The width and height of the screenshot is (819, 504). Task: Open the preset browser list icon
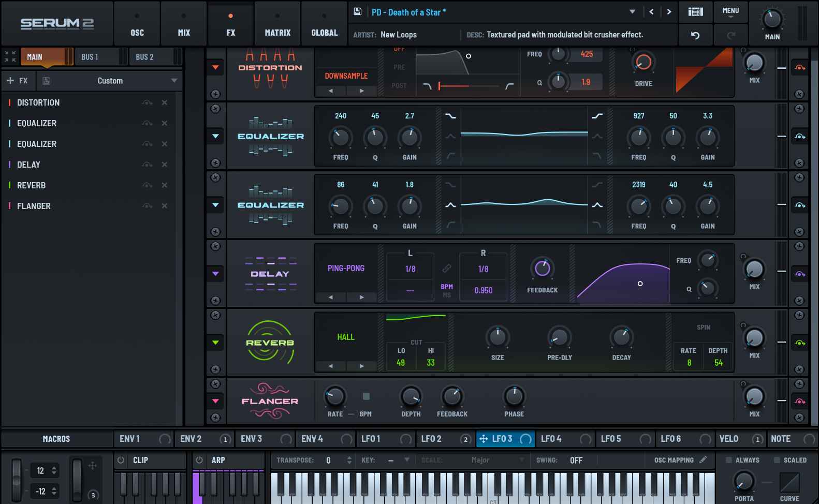pyautogui.click(x=695, y=12)
